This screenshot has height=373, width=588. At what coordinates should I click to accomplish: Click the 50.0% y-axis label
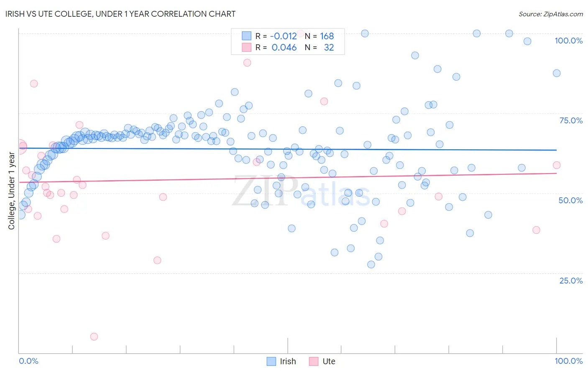pyautogui.click(x=570, y=200)
